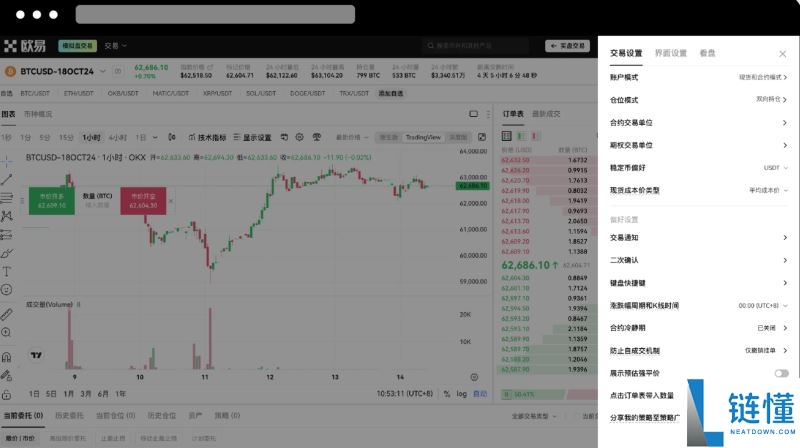Select the 1日 timeframe
800x448 pixels.
tap(141, 137)
